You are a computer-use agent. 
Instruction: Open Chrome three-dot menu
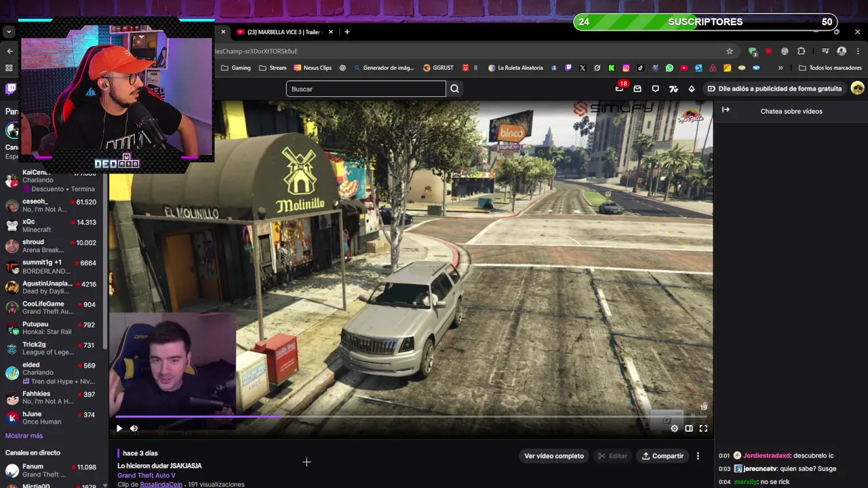pos(858,51)
